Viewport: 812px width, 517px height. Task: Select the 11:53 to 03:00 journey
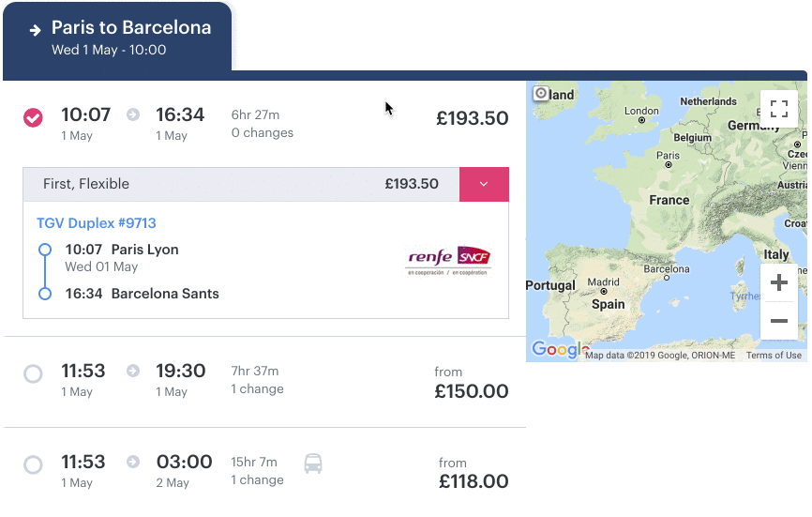(33, 464)
